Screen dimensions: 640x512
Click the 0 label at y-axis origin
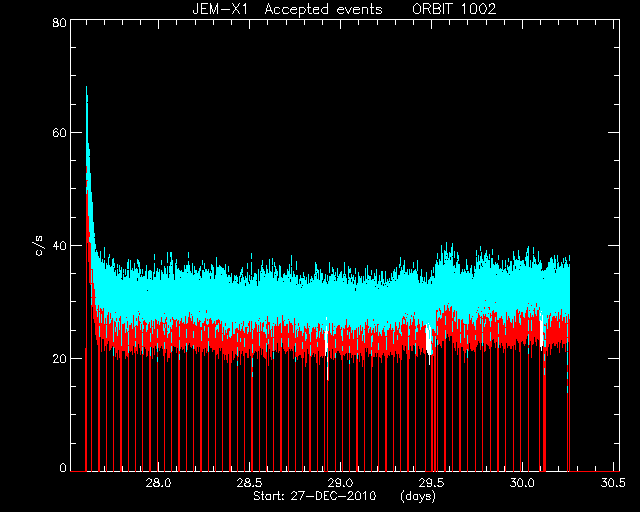[x=63, y=467]
